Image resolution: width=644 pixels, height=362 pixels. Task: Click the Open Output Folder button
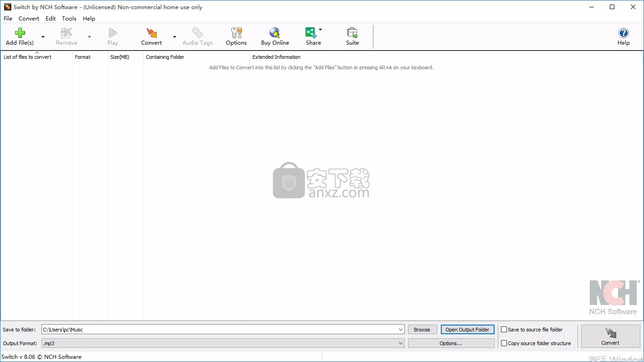(x=467, y=330)
